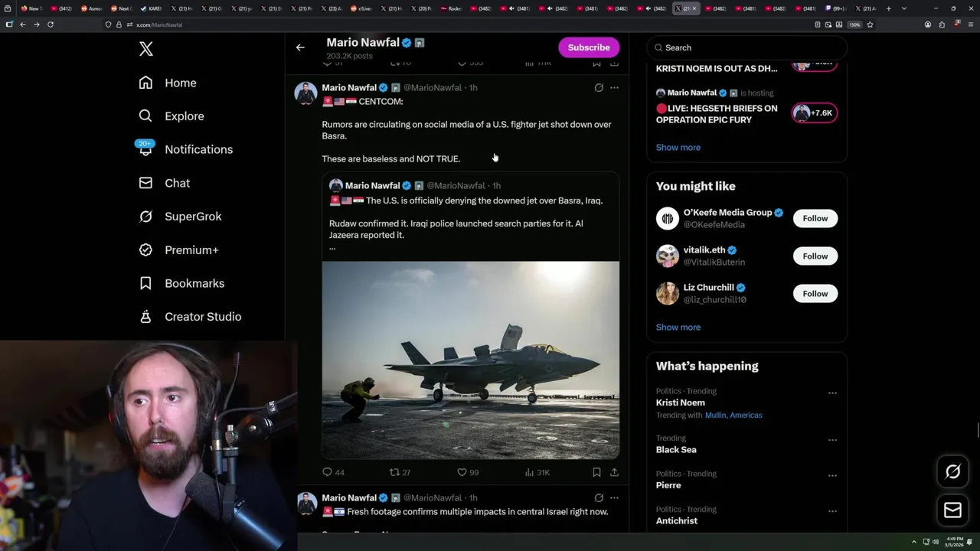Open more options on CENTCOM post
The height and width of the screenshot is (551, 980).
[x=614, y=88]
